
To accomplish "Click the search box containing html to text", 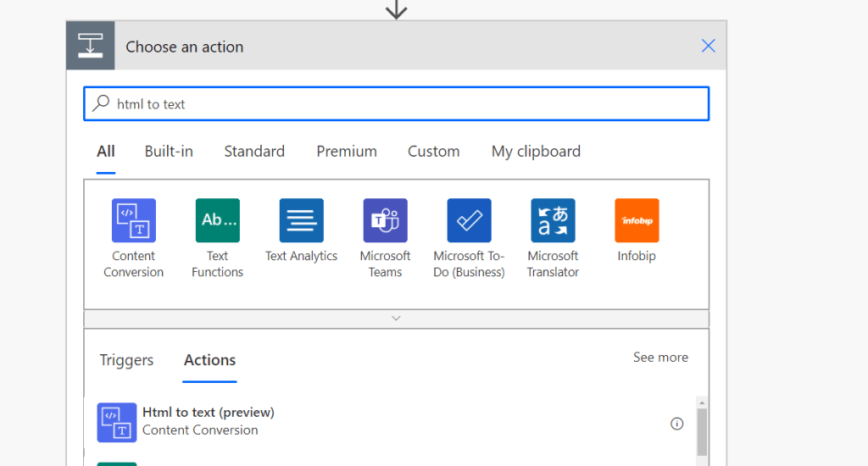I will pos(396,104).
